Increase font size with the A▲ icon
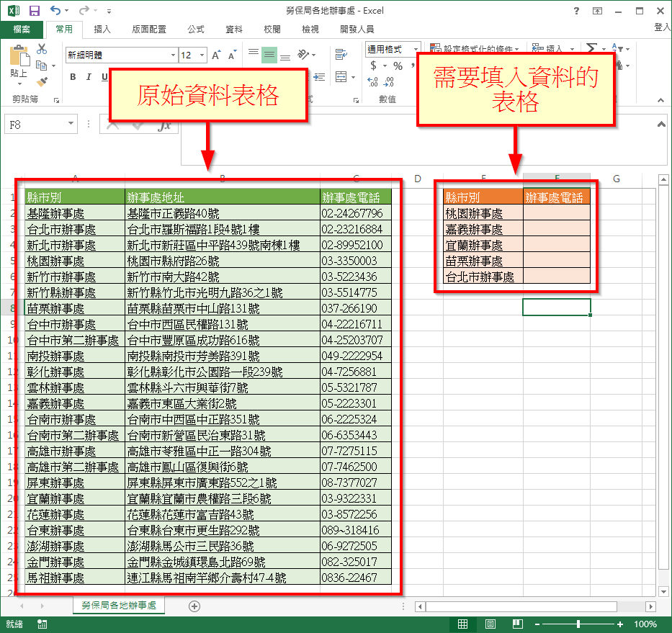The width and height of the screenshot is (672, 633). click(x=215, y=53)
